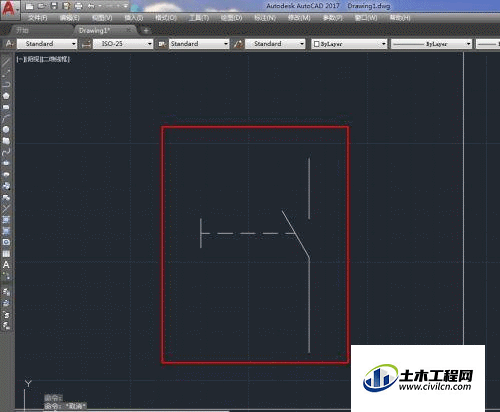Open the 参数(P) menu

[x=332, y=18]
